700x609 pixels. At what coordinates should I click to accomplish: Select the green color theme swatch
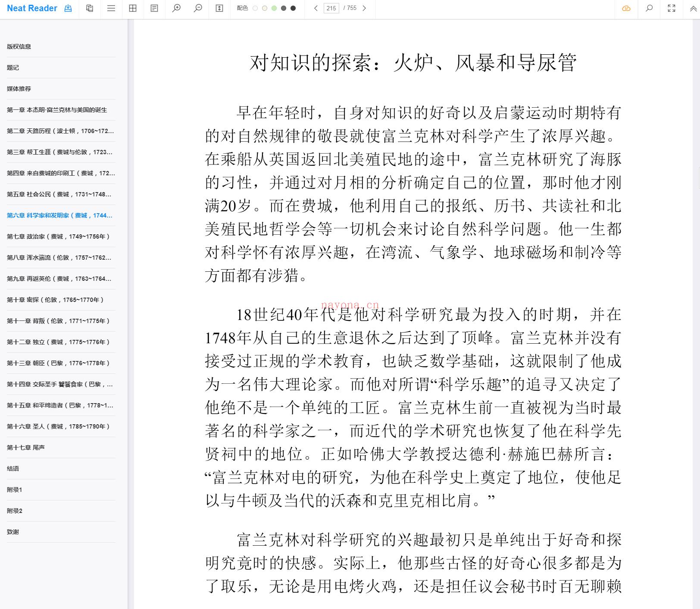click(274, 8)
